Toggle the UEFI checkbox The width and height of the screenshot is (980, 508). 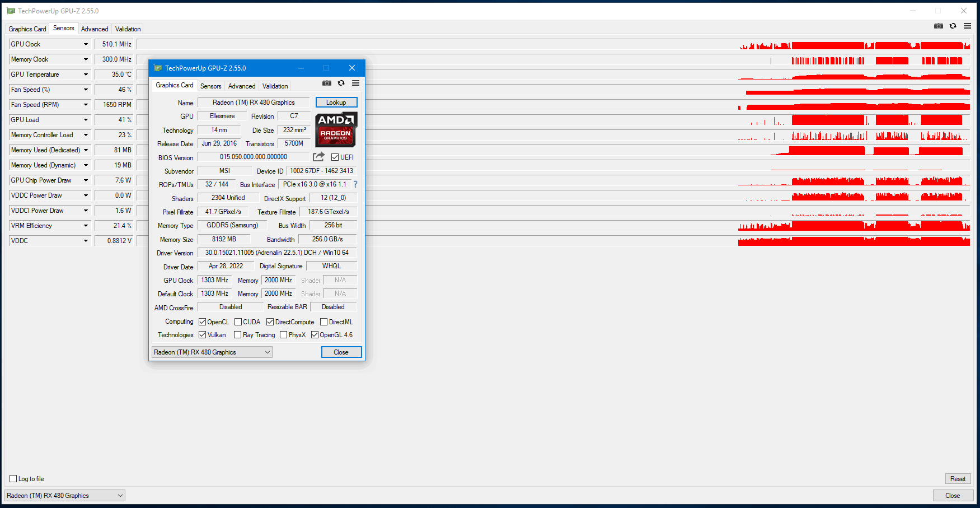pyautogui.click(x=335, y=157)
